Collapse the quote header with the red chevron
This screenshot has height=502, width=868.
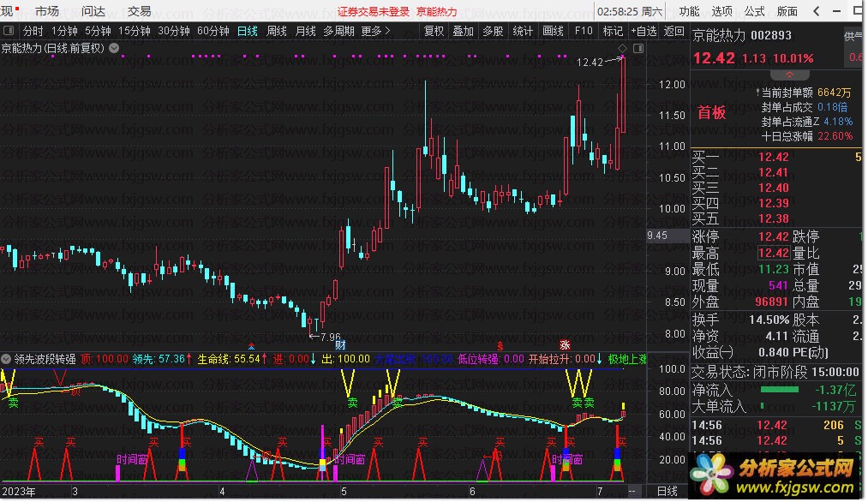tap(789, 75)
